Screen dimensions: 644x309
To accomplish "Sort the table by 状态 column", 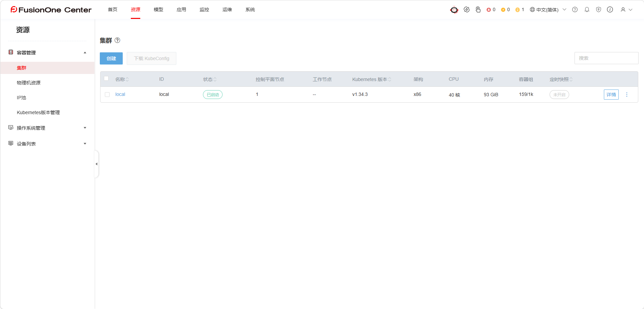I will tap(215, 79).
